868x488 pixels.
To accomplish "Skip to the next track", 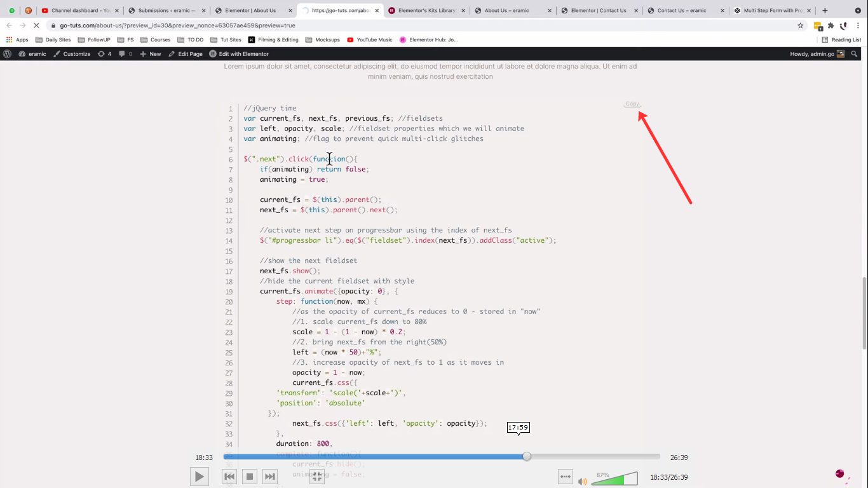I will pos(270,477).
